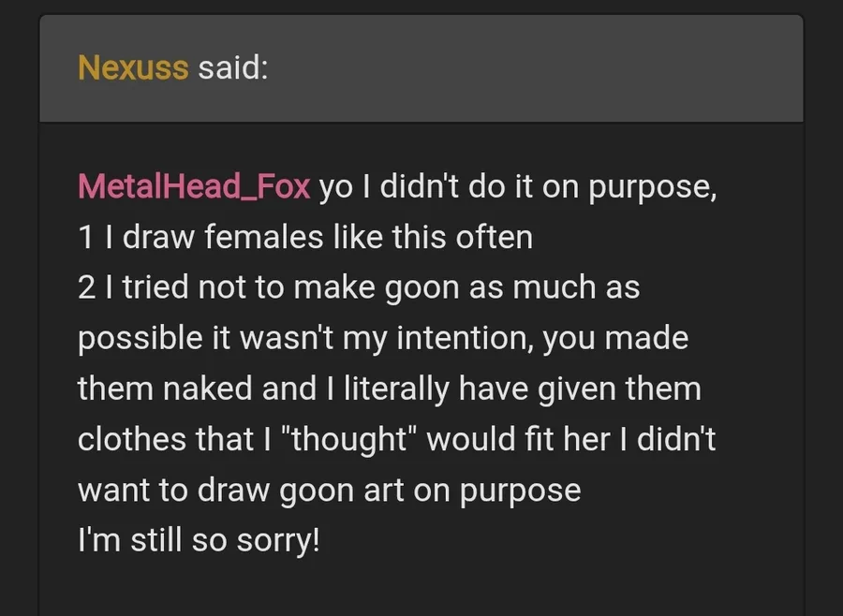Click the phrase "yo I didn't do it on purpose,"
The width and height of the screenshot is (843, 616).
point(518,187)
